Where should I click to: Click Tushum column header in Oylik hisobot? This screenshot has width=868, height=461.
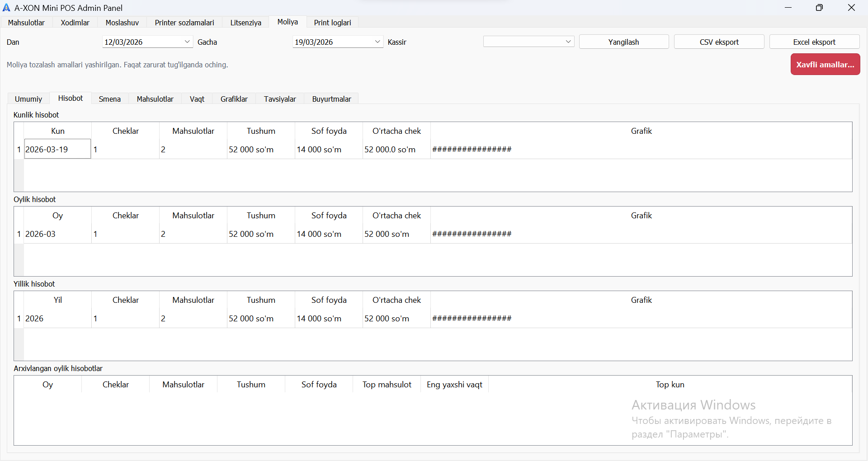tap(261, 216)
